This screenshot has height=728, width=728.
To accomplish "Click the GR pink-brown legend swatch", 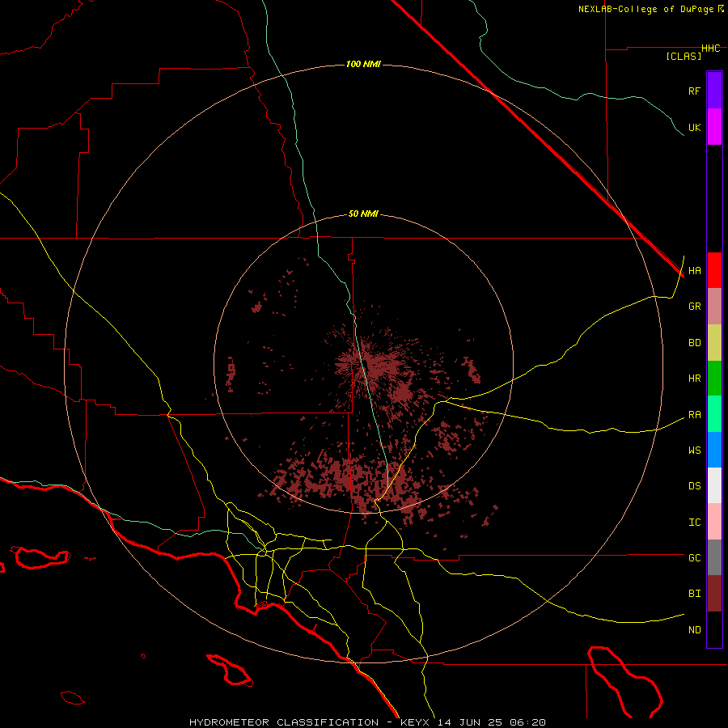I will pos(714,307).
